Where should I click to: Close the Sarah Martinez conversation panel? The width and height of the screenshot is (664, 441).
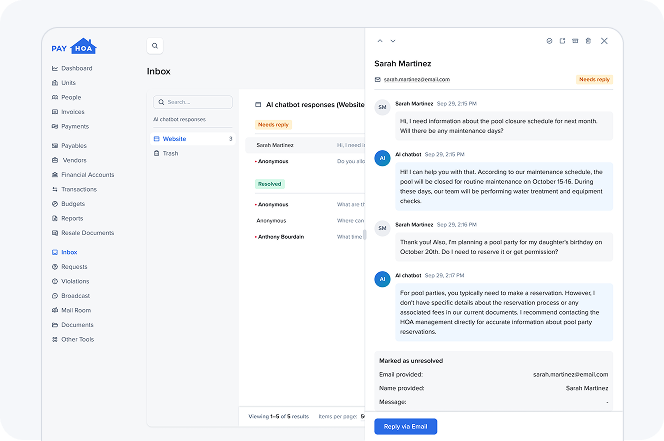(x=604, y=41)
